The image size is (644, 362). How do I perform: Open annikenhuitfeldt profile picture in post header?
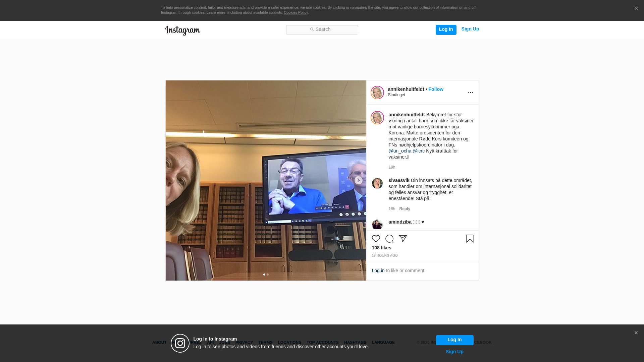point(377,93)
